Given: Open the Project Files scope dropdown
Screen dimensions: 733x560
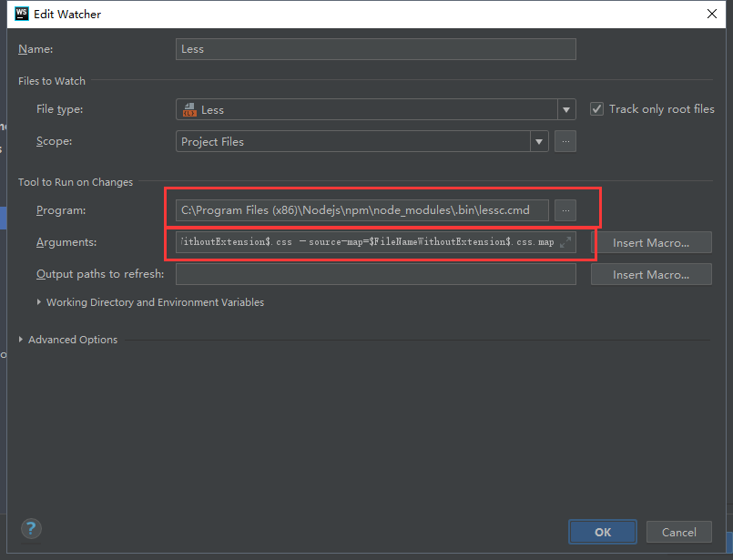Looking at the screenshot, I should click(x=538, y=141).
